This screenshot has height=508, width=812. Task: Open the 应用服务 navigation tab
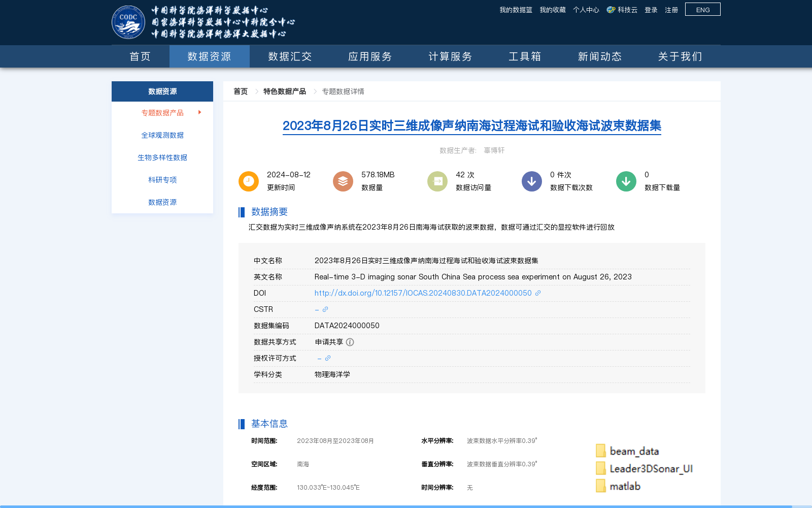(370, 56)
